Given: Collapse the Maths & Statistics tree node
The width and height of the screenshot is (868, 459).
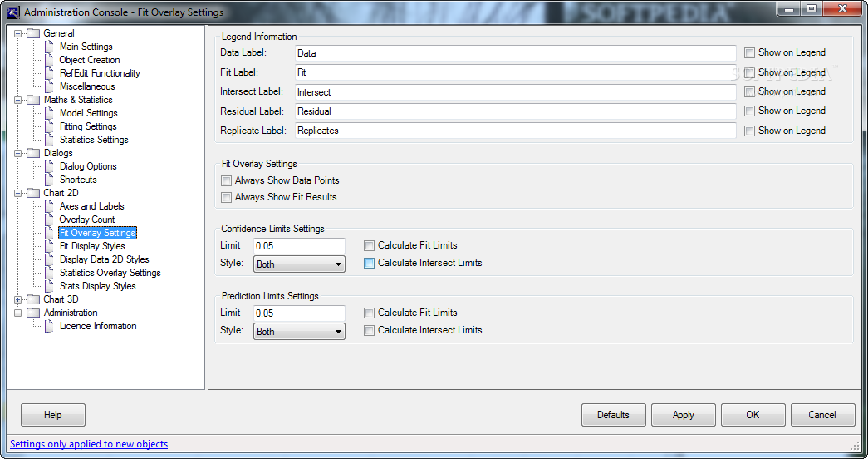Looking at the screenshot, I should point(17,100).
